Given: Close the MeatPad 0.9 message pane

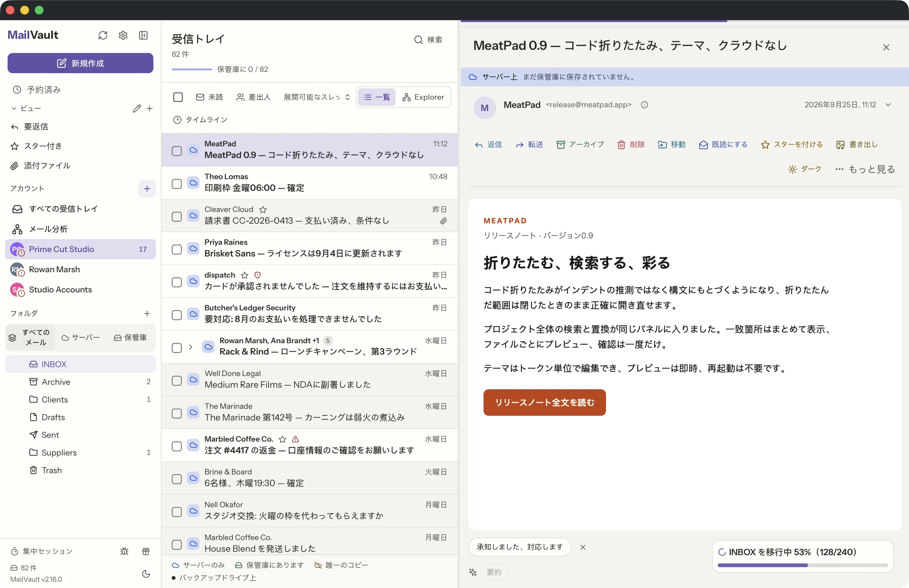Looking at the screenshot, I should coord(886,47).
